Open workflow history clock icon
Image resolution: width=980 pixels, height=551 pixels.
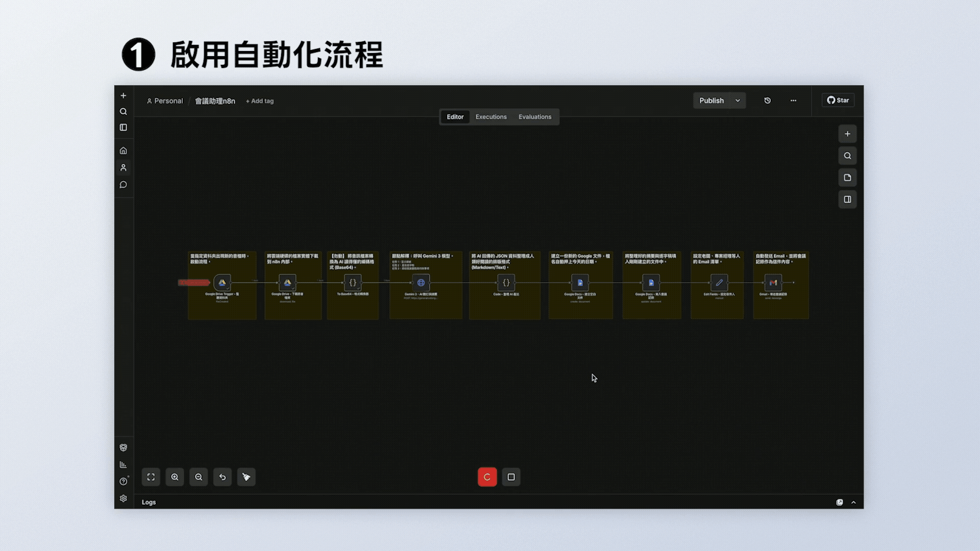coord(767,101)
